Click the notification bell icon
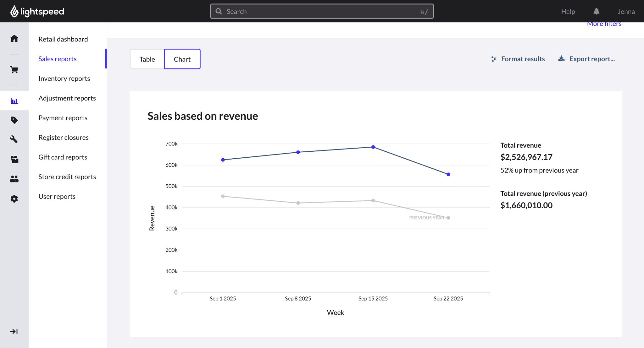Image resolution: width=644 pixels, height=348 pixels. click(596, 12)
